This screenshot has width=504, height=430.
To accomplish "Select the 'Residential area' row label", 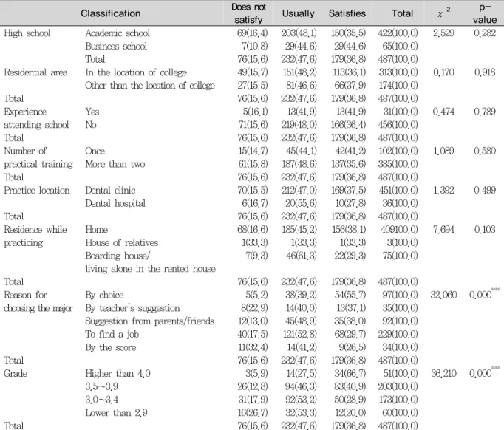I will coord(35,72).
